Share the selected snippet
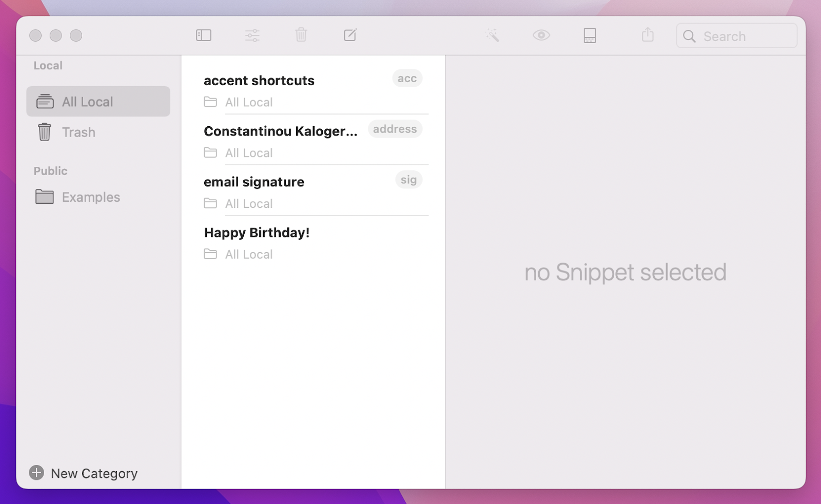821x504 pixels. tap(648, 35)
